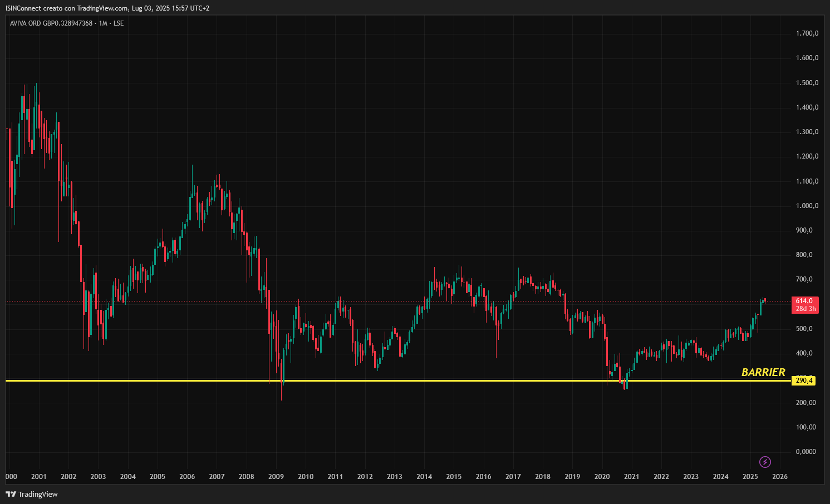This screenshot has width=830, height=504.
Task: Click the AVIVA ORD symbol title
Action: pyautogui.click(x=67, y=23)
